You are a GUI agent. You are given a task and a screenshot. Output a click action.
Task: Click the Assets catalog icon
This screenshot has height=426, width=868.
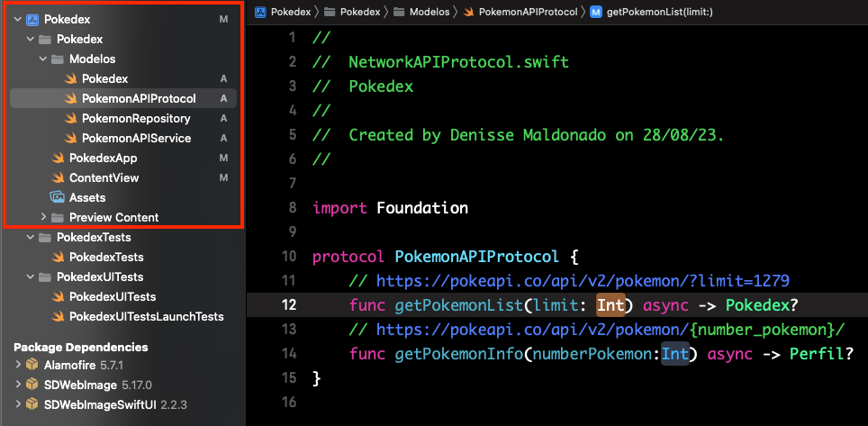point(58,197)
